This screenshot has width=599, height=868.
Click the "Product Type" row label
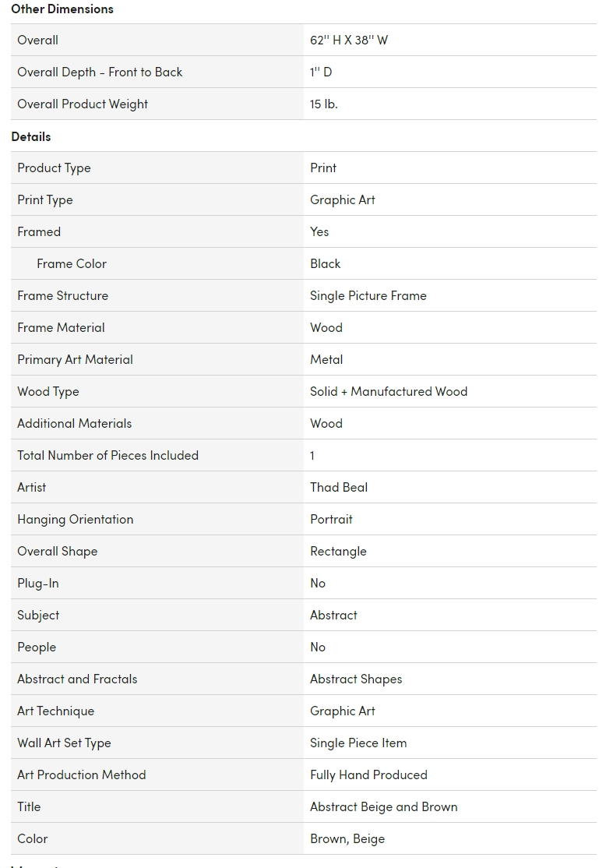(54, 168)
